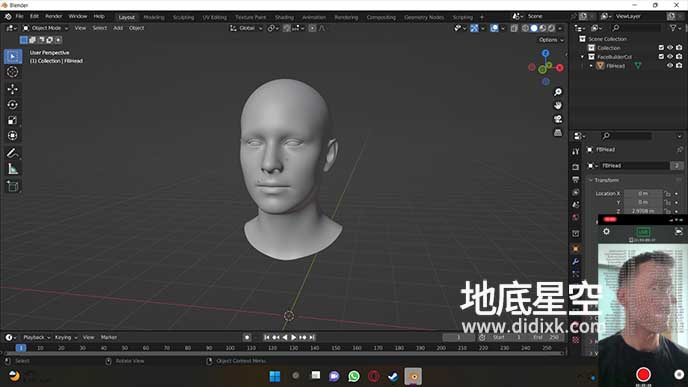Viewport: 688px width, 387px height.
Task: Toggle X-ray display
Action: (514, 28)
